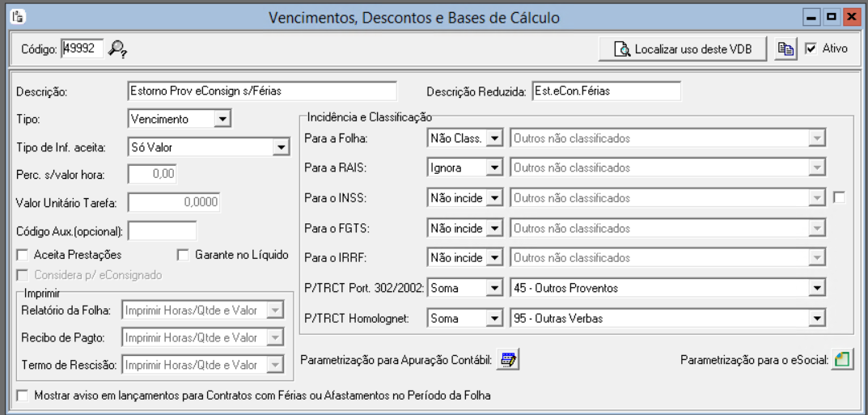Click the magnifier search icon beside Código
The width and height of the screenshot is (868, 415).
pos(118,49)
